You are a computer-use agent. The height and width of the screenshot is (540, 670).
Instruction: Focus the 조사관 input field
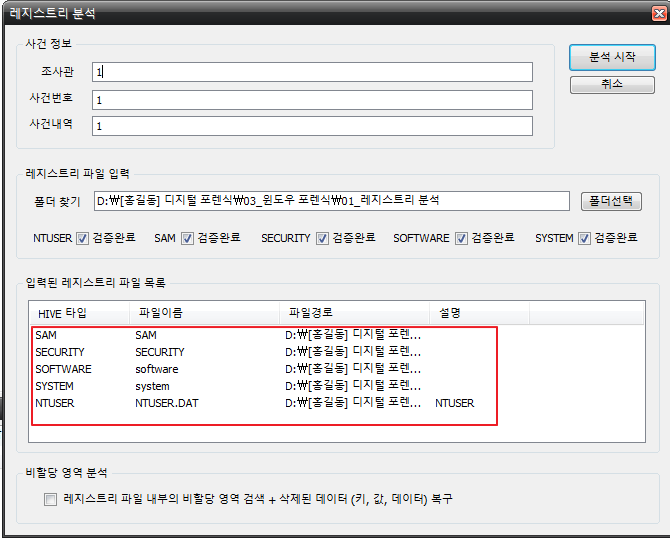tap(312, 72)
